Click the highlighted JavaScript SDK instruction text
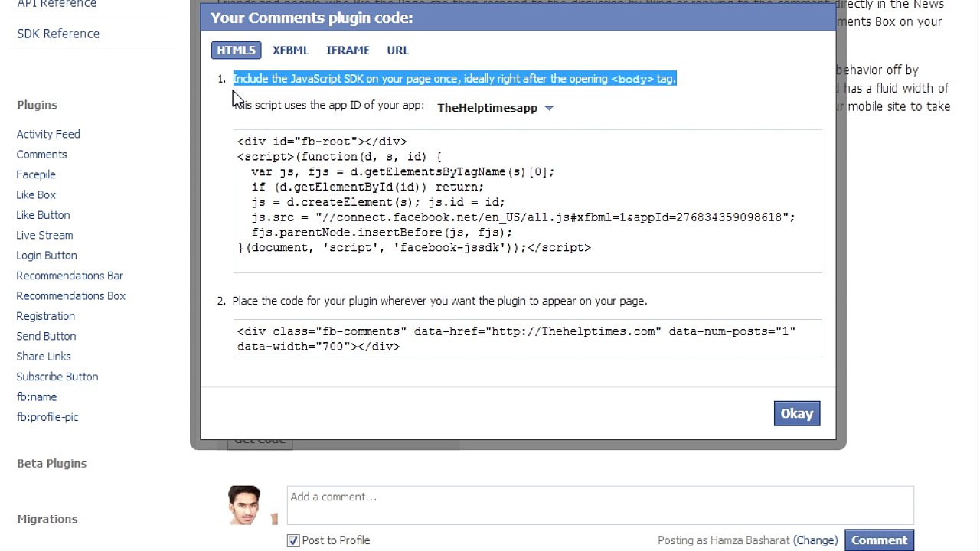 [454, 79]
